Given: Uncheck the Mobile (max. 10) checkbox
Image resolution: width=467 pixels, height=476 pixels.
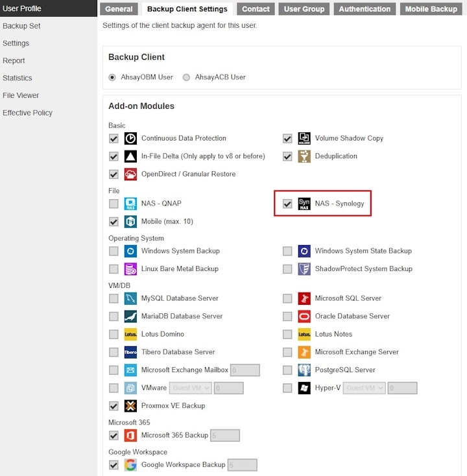Looking at the screenshot, I should click(x=114, y=222).
